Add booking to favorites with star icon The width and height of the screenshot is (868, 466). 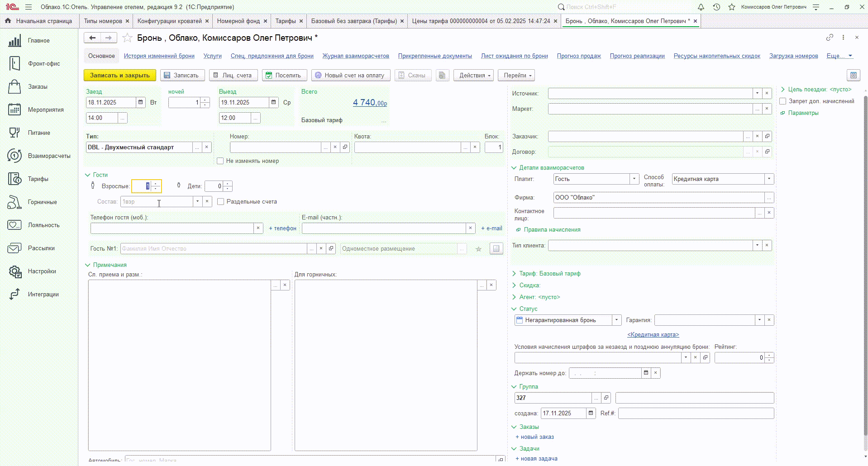pyautogui.click(x=128, y=38)
